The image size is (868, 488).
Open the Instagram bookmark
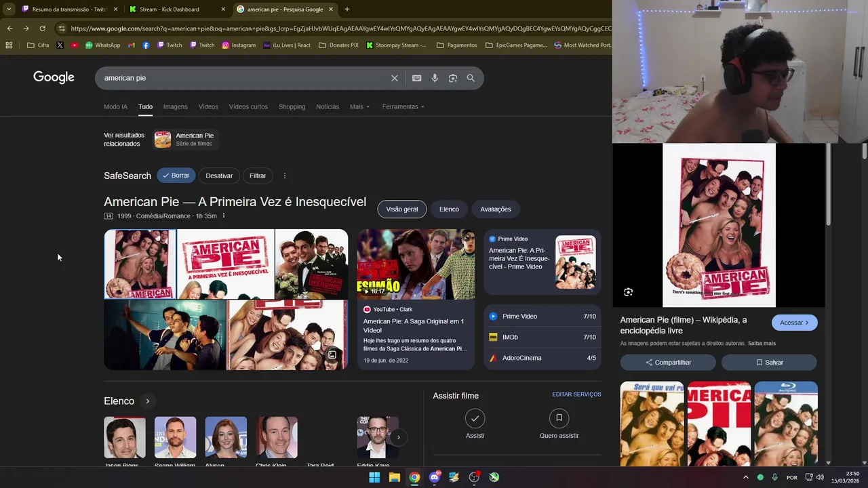239,45
